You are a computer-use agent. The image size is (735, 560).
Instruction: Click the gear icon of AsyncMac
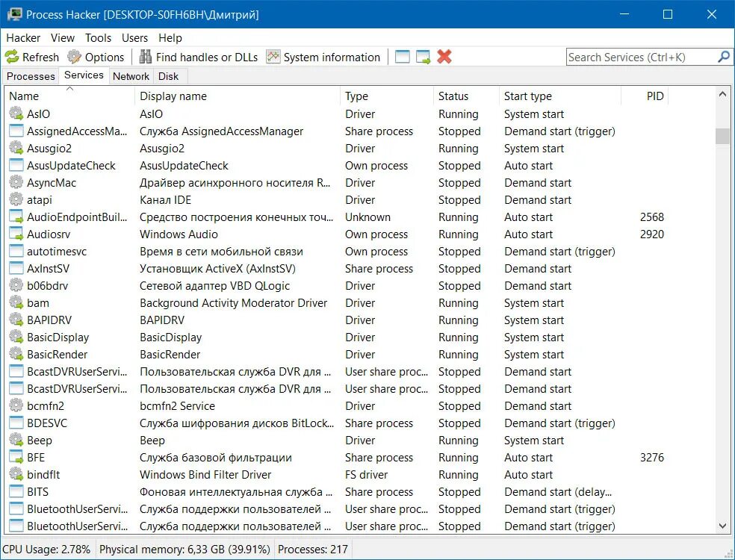click(x=16, y=182)
